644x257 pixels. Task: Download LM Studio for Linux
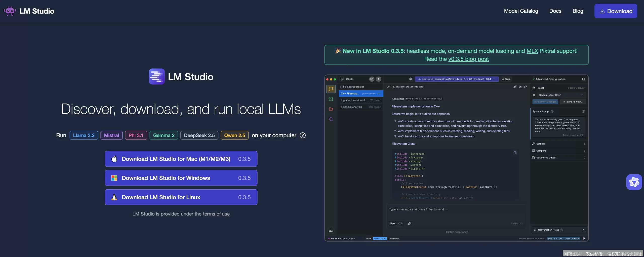[x=181, y=197]
